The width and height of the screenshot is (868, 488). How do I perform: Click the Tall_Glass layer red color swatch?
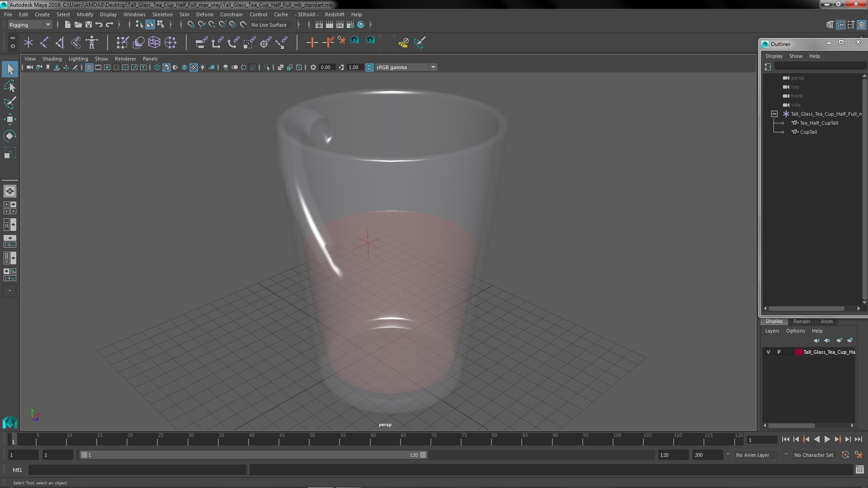click(x=799, y=352)
